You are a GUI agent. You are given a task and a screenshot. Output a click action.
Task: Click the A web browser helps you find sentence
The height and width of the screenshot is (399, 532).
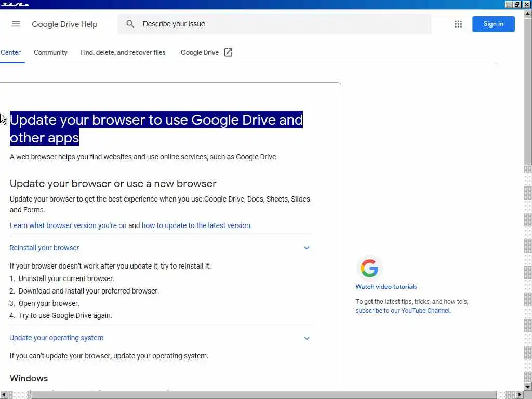click(143, 157)
